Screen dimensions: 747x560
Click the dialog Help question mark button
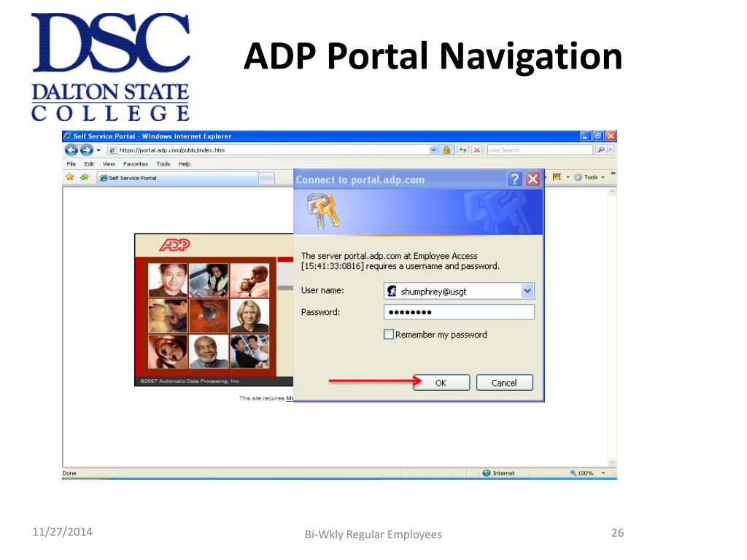tap(514, 179)
